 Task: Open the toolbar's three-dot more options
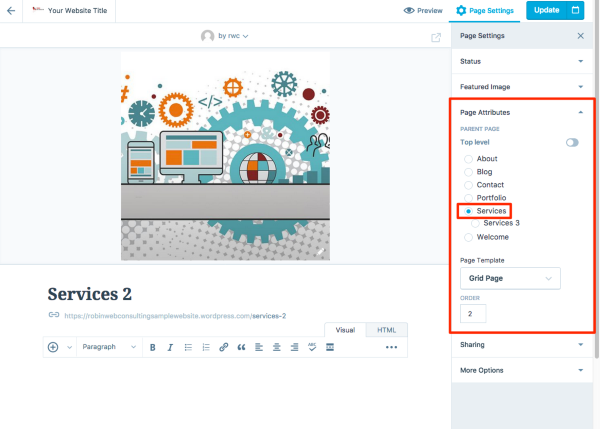(x=391, y=347)
